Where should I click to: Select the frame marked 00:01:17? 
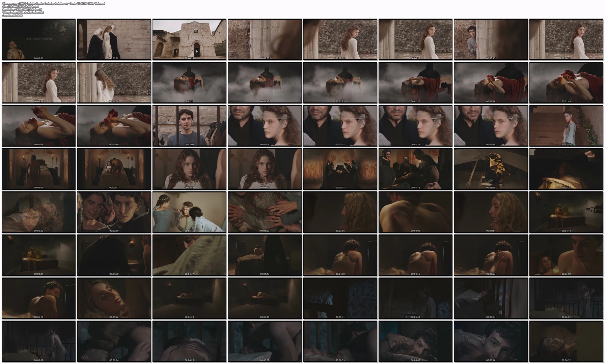(x=265, y=83)
